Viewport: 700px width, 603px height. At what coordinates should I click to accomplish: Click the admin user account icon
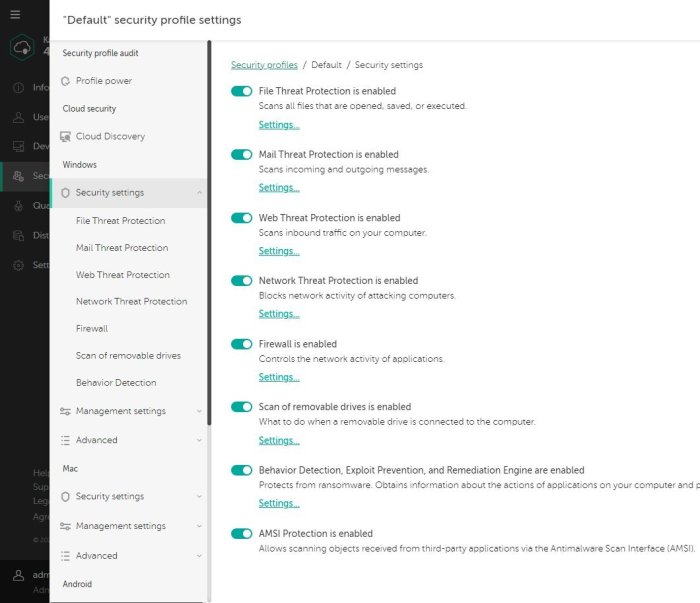point(18,576)
